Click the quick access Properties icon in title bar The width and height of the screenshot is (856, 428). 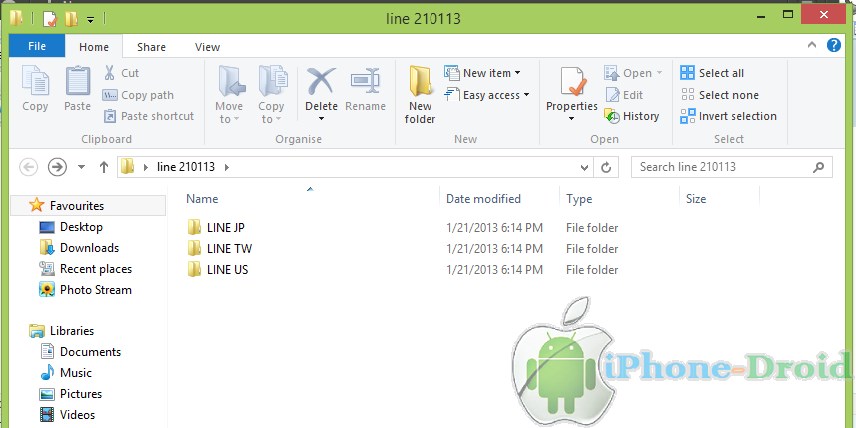(x=50, y=19)
